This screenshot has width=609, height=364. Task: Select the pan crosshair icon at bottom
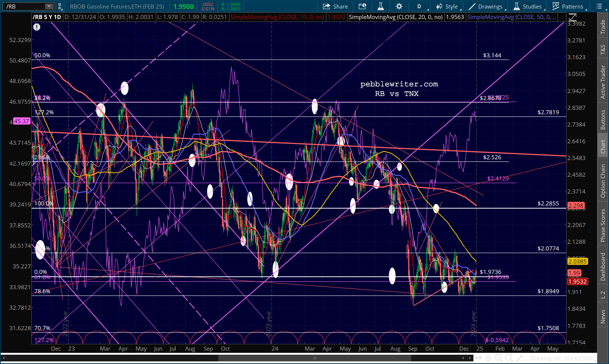(488, 358)
